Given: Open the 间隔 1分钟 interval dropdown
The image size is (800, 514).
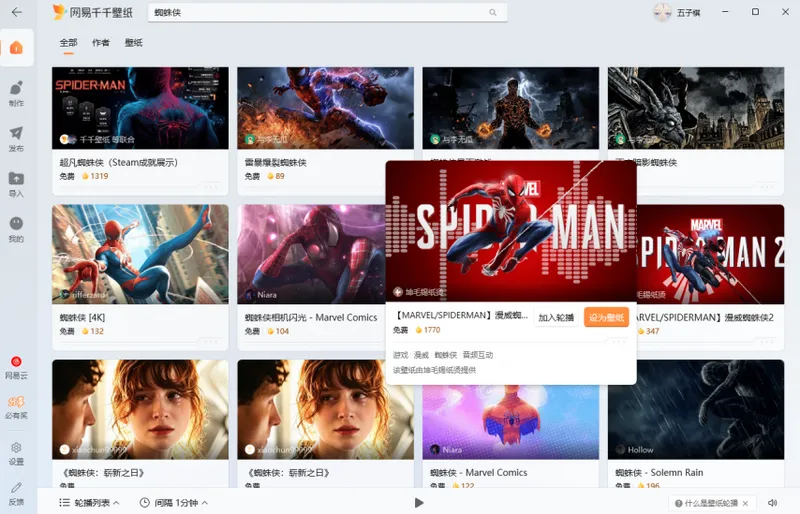Looking at the screenshot, I should pos(174,503).
